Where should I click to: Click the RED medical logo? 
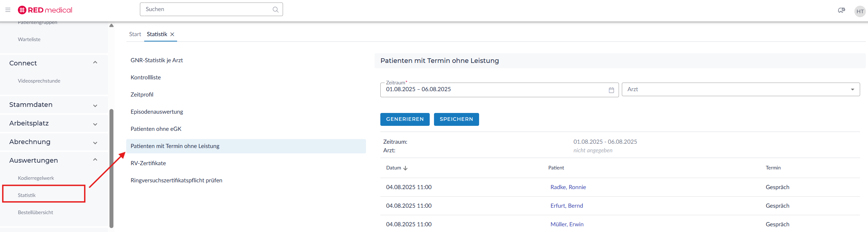[x=45, y=10]
